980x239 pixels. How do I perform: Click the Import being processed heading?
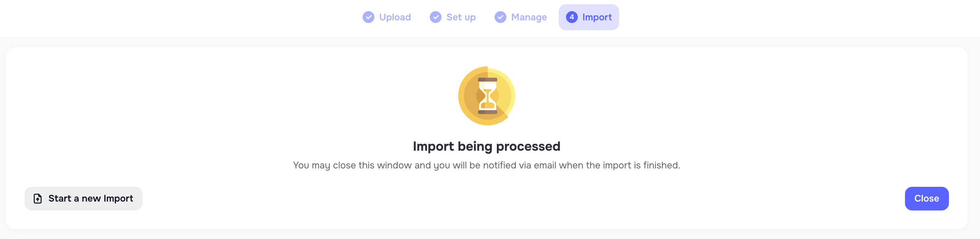point(486,146)
